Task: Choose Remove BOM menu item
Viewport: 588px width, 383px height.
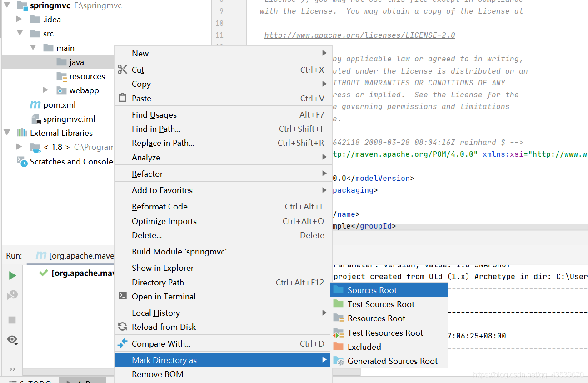Action: click(223, 374)
